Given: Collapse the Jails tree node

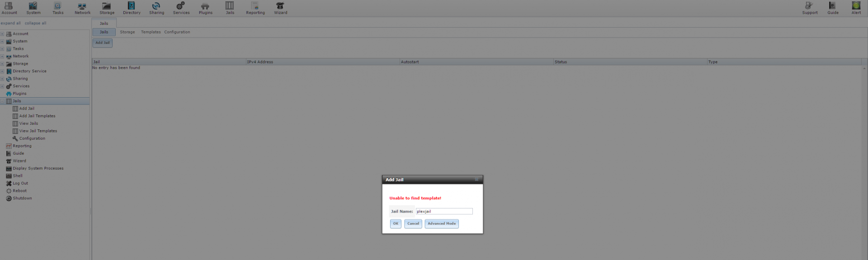Looking at the screenshot, I should point(2,101).
